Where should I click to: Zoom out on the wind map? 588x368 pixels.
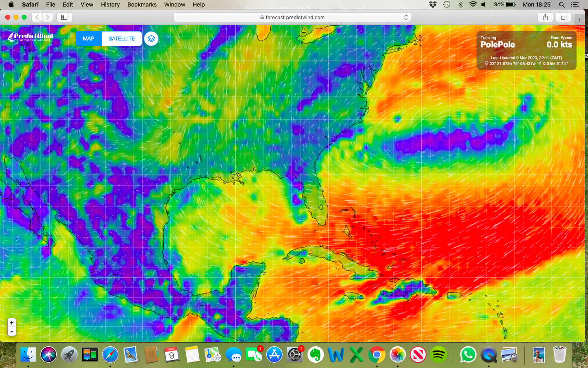coord(12,332)
